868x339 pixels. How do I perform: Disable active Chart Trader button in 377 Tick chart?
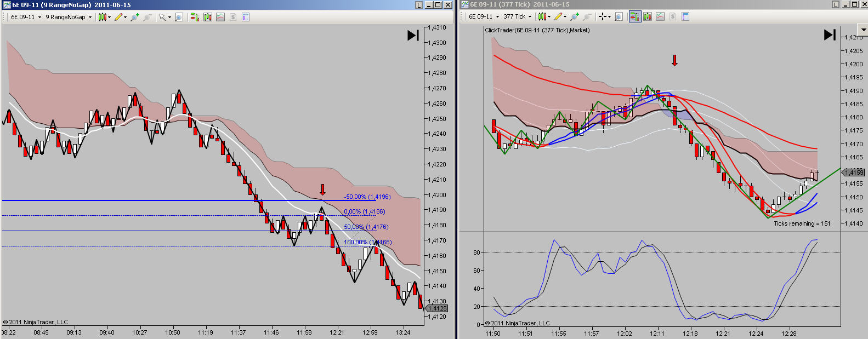click(x=634, y=16)
